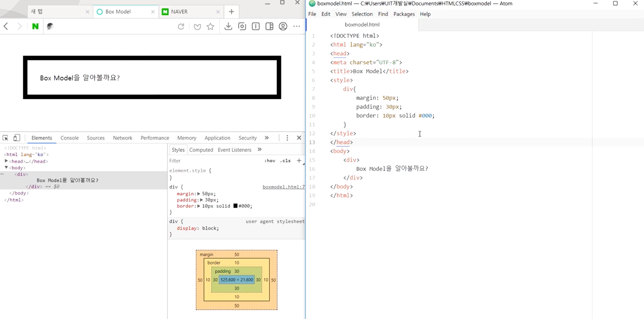Open the DevTools three-dot options menu
Screen dimensions: 644x319
point(287,138)
